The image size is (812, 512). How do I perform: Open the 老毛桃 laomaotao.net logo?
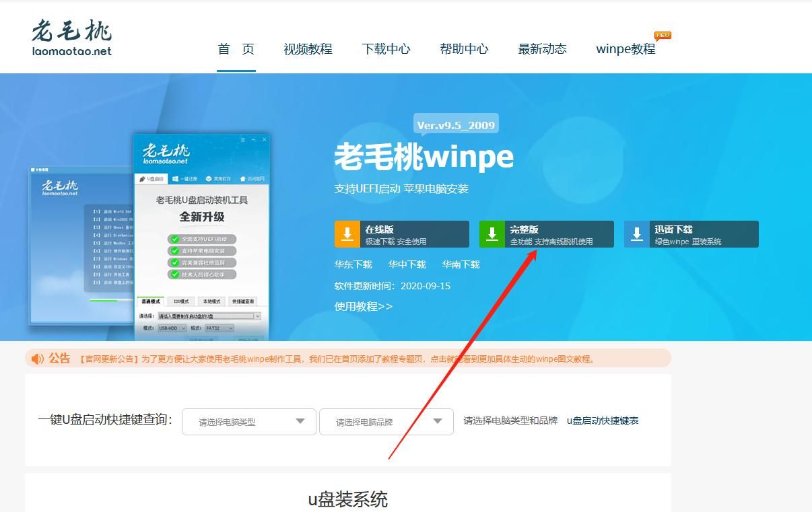click(71, 38)
